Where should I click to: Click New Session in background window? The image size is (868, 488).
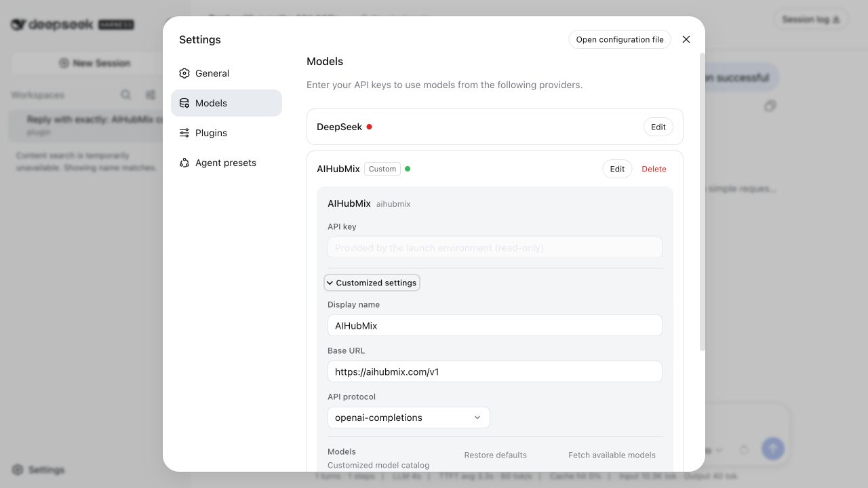(94, 63)
